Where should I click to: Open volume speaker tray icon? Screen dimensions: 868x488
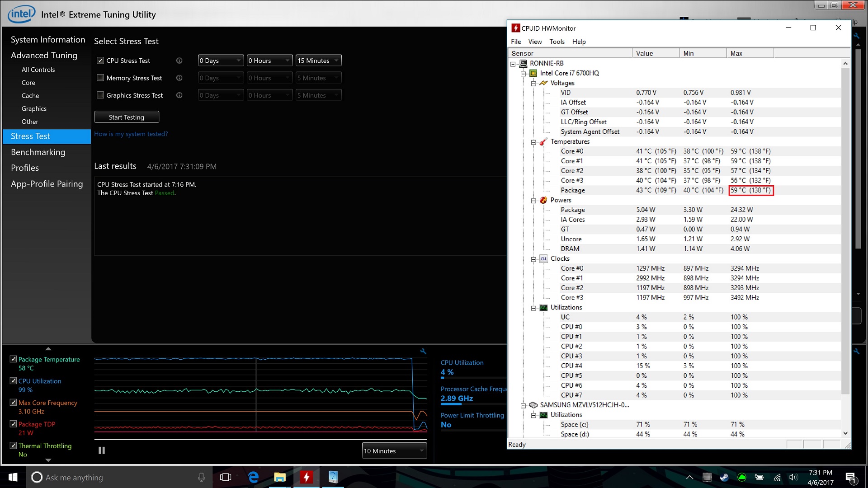[793, 477]
